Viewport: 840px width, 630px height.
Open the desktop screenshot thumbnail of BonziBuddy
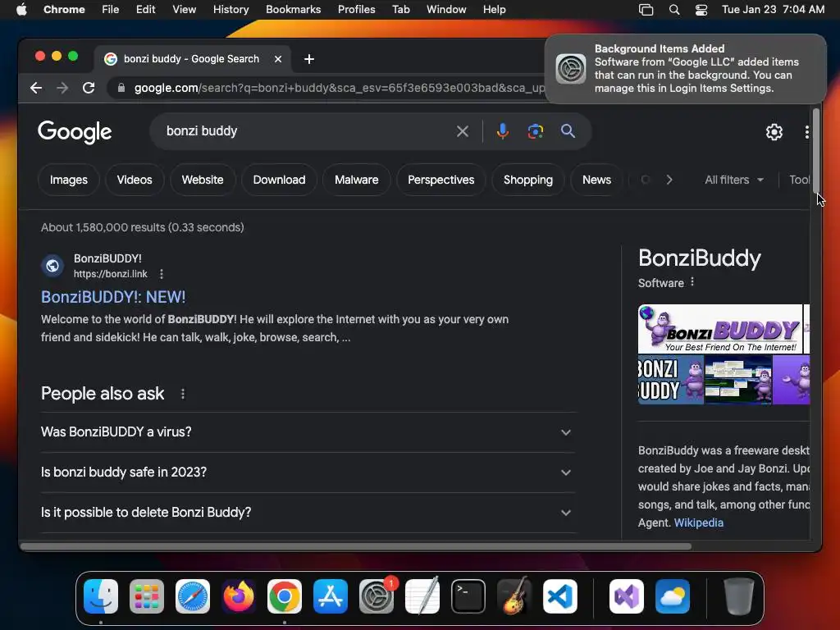click(738, 380)
